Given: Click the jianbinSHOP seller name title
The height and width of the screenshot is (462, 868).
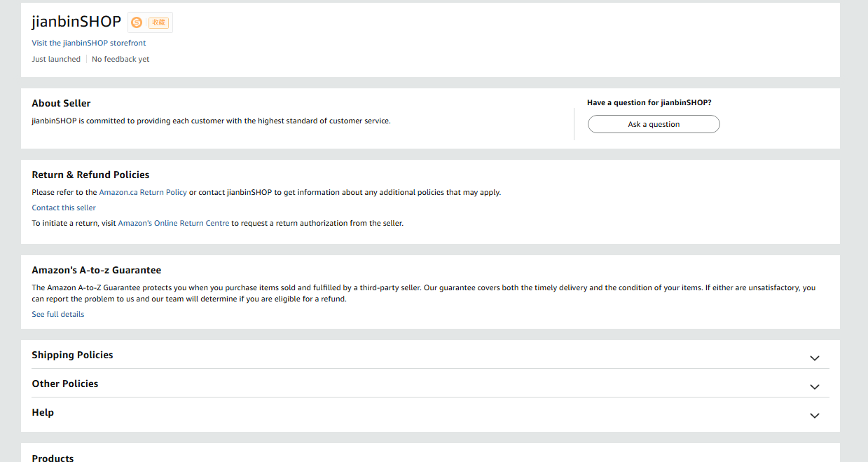Looking at the screenshot, I should (x=76, y=22).
